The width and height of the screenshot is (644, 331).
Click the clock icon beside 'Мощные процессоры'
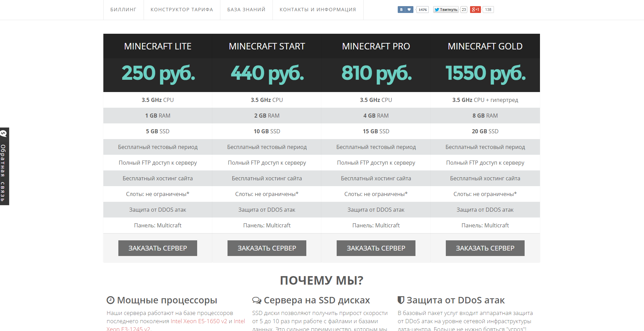[111, 300]
